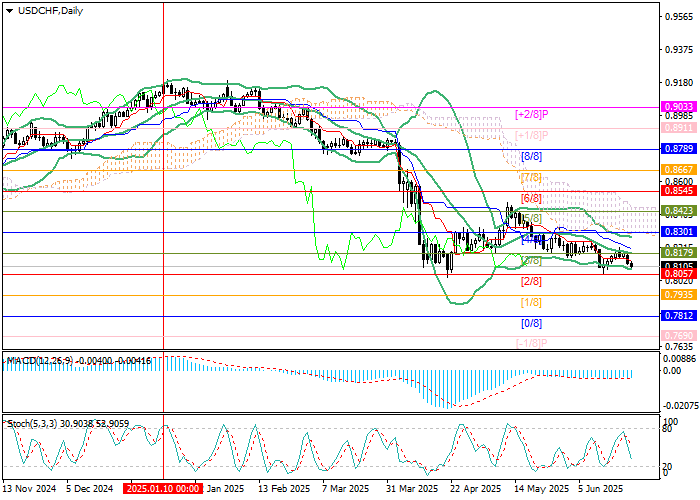Viewport: 700px width, 500px height.
Task: Select the [0/8] Murrey level label
Action: pyautogui.click(x=531, y=324)
